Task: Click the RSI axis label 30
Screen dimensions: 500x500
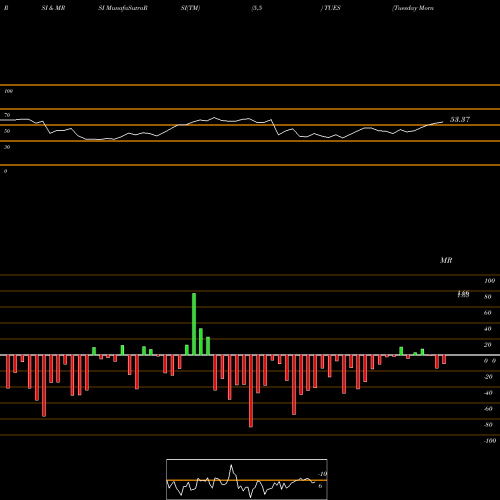Action: [x=7, y=147]
